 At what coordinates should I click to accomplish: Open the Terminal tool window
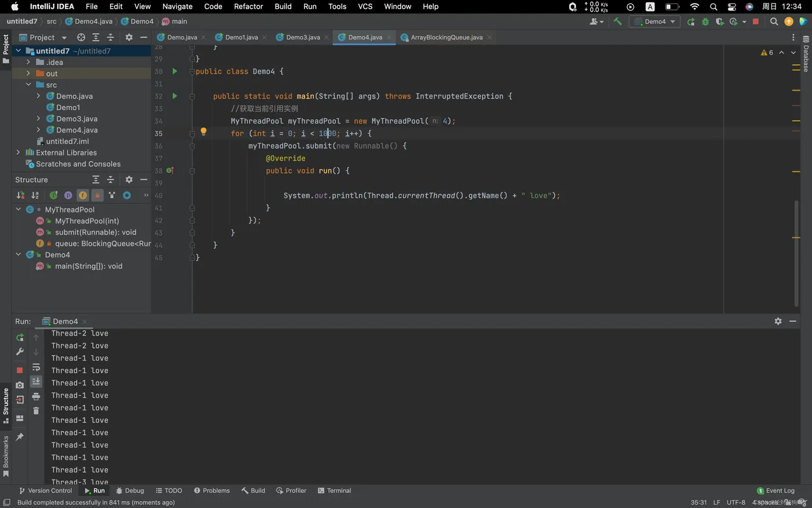point(334,491)
